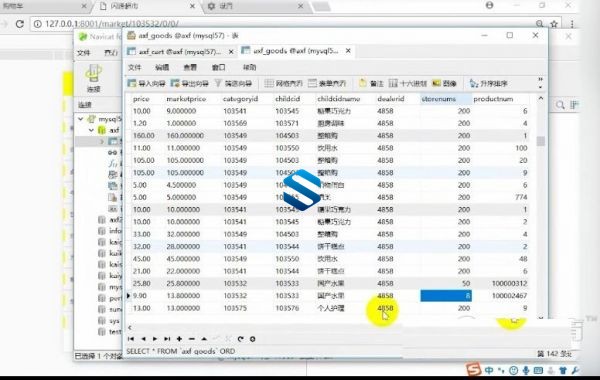
Task: Click the Export Wizard toolbar icon
Action: coord(175,83)
